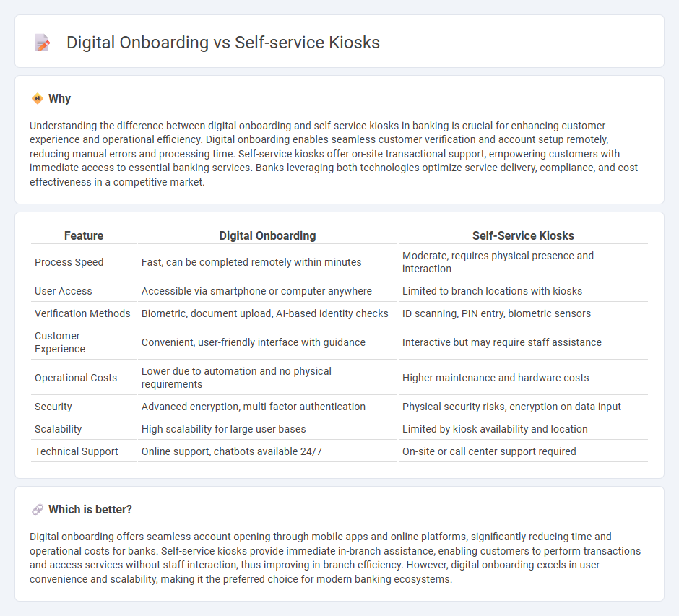Viewport: 679px width, 616px height.
Task: Click the Self-Service Kiosks column header
Action: 523,235
